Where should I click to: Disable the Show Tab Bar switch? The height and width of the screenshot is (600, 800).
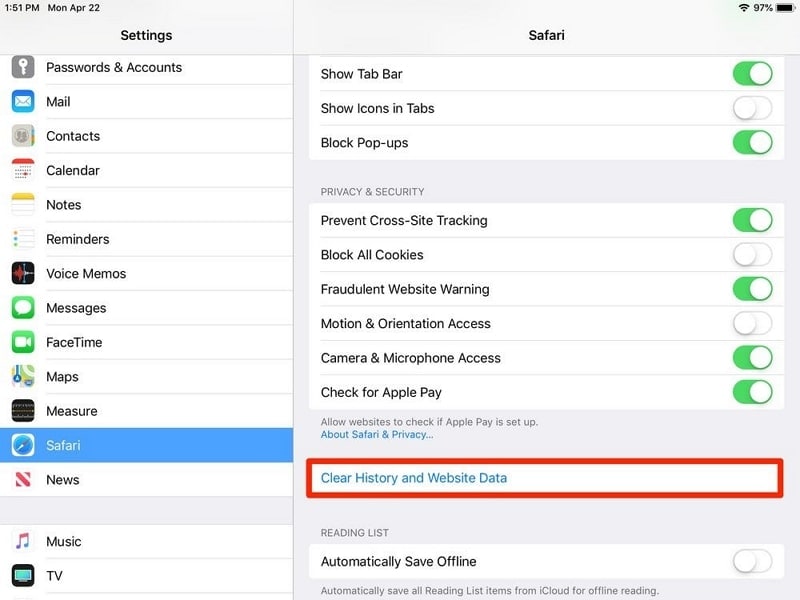753,74
